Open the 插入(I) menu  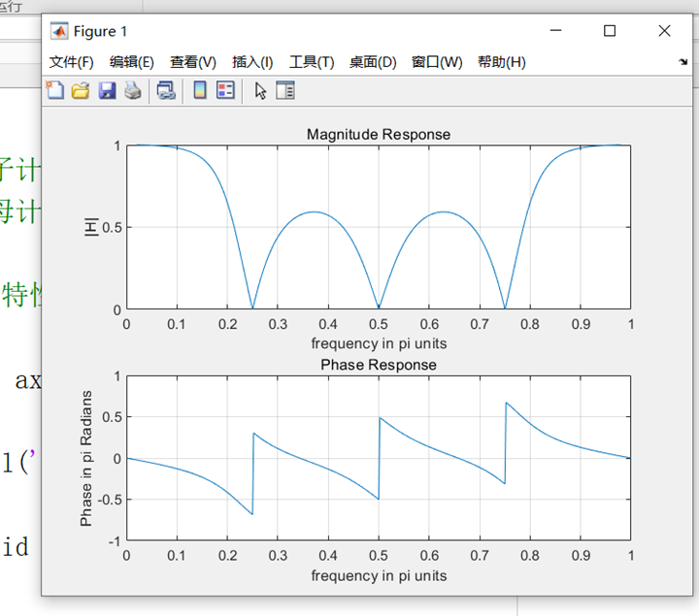pos(252,62)
